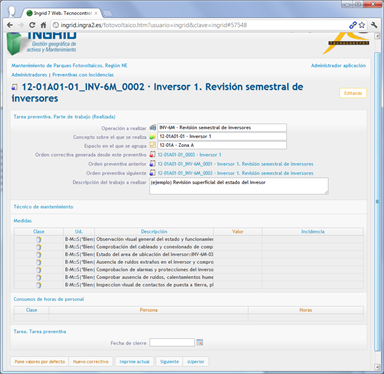The width and height of the screenshot is (384, 374).
Task: Reload the page with the refresh icon
Action: 32,25
